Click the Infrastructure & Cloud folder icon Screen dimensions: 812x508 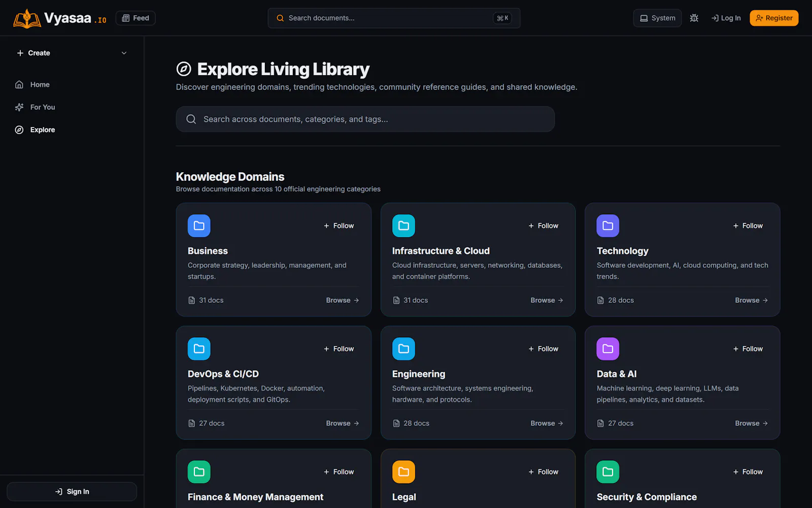pos(403,226)
